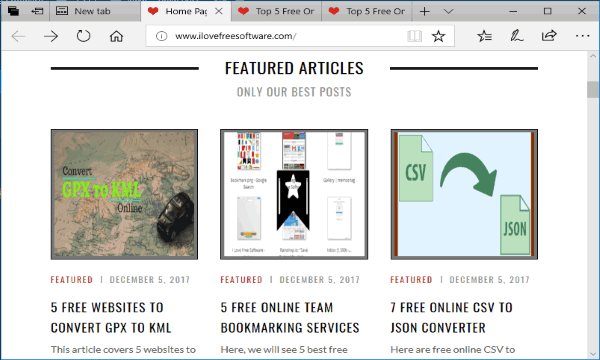The width and height of the screenshot is (600, 360).
Task: Switch to the New tab tab
Action: tap(94, 11)
